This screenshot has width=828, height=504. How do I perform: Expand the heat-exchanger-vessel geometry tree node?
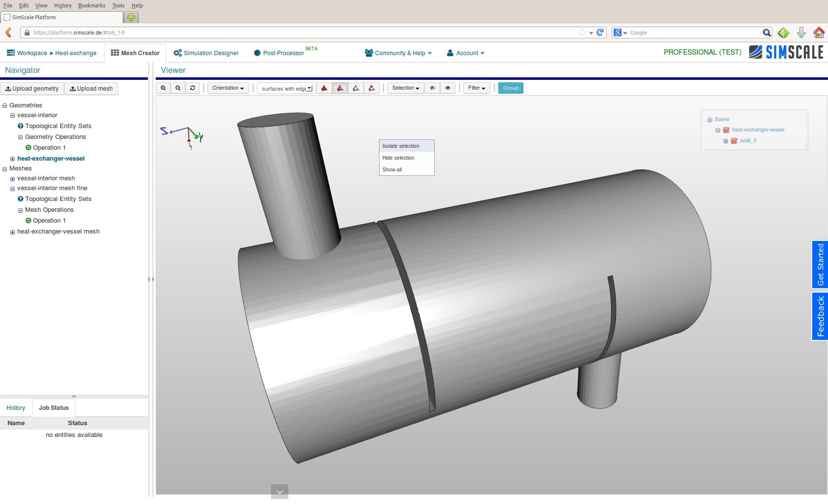pyautogui.click(x=12, y=159)
